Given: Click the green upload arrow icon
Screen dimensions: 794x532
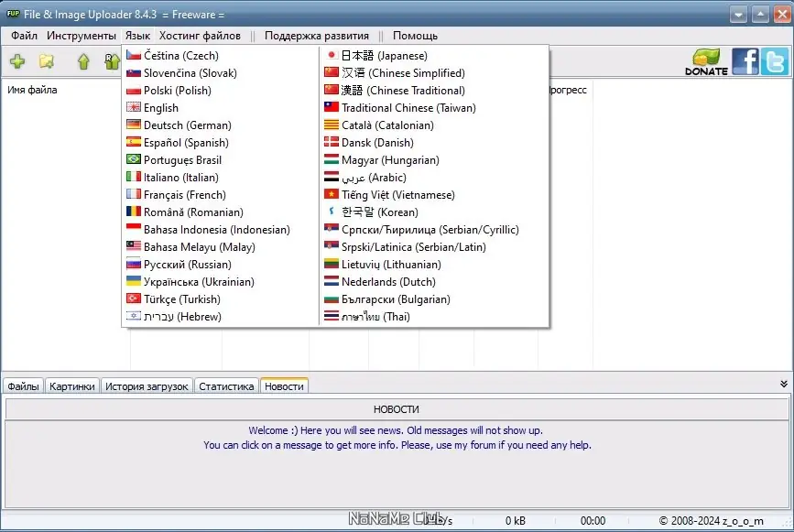Looking at the screenshot, I should [83, 61].
